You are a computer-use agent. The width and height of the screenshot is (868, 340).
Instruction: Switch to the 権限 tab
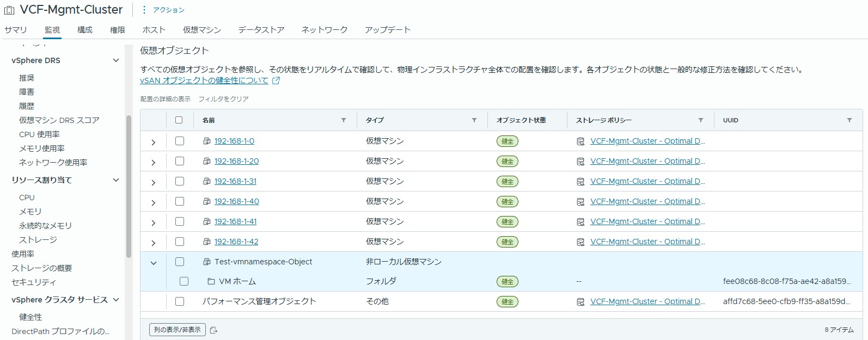click(118, 30)
